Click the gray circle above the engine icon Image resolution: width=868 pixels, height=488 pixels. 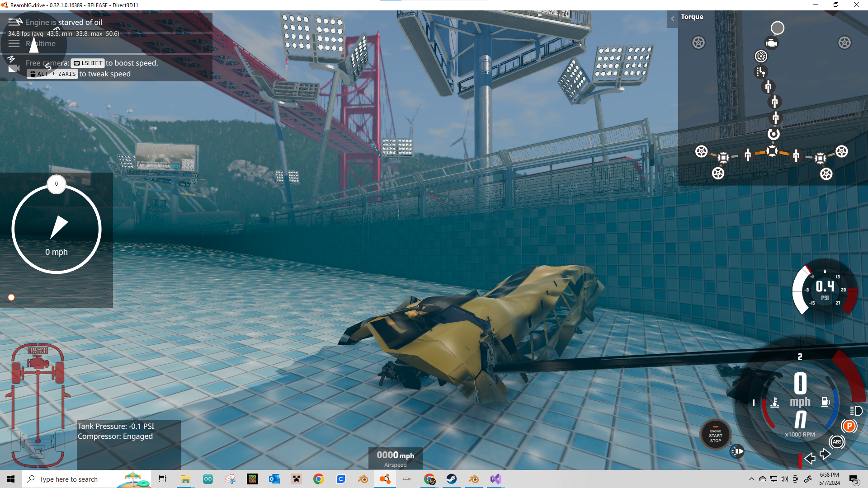coord(777,28)
